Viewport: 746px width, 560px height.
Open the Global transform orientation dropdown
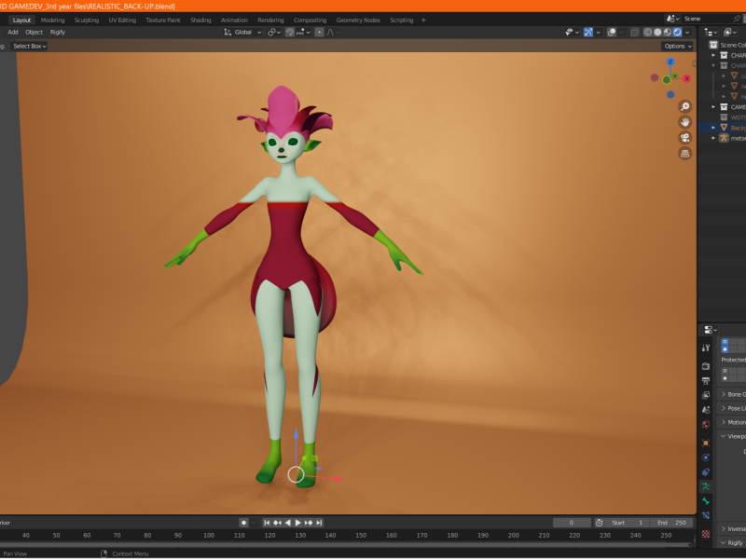(243, 32)
